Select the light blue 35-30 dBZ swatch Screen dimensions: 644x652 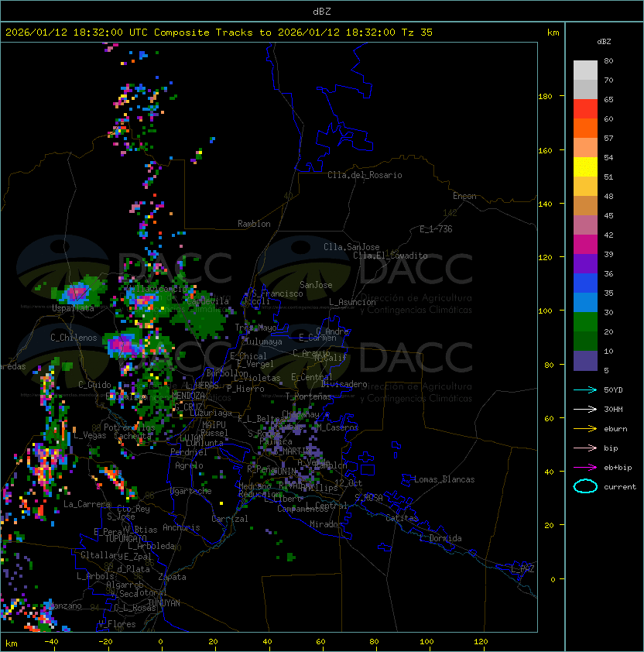pyautogui.click(x=585, y=302)
